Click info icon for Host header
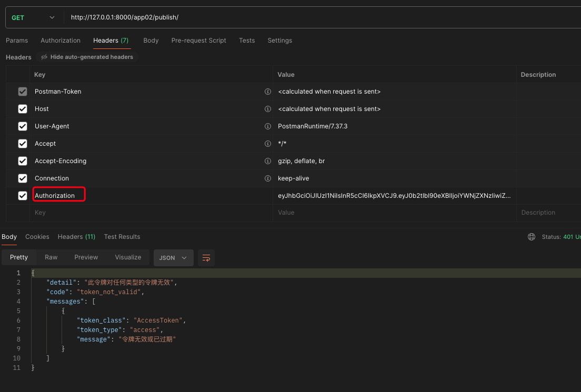581x392 pixels. pos(267,109)
